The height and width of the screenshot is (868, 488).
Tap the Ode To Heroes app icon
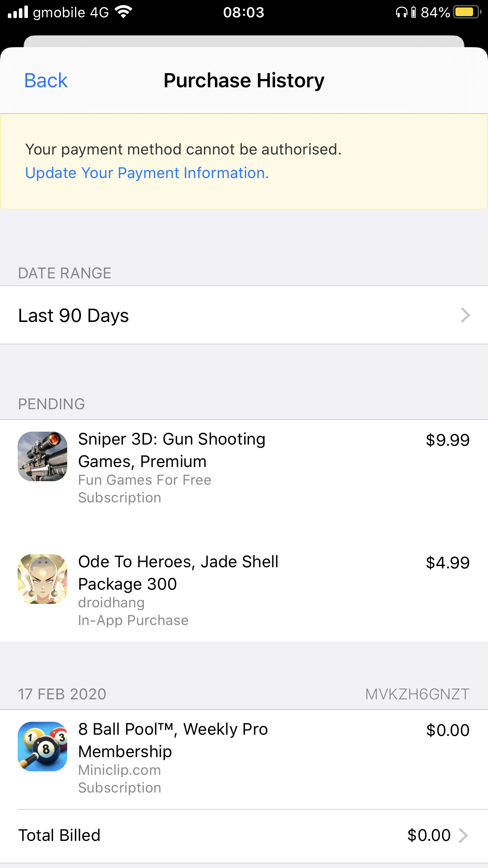click(42, 579)
